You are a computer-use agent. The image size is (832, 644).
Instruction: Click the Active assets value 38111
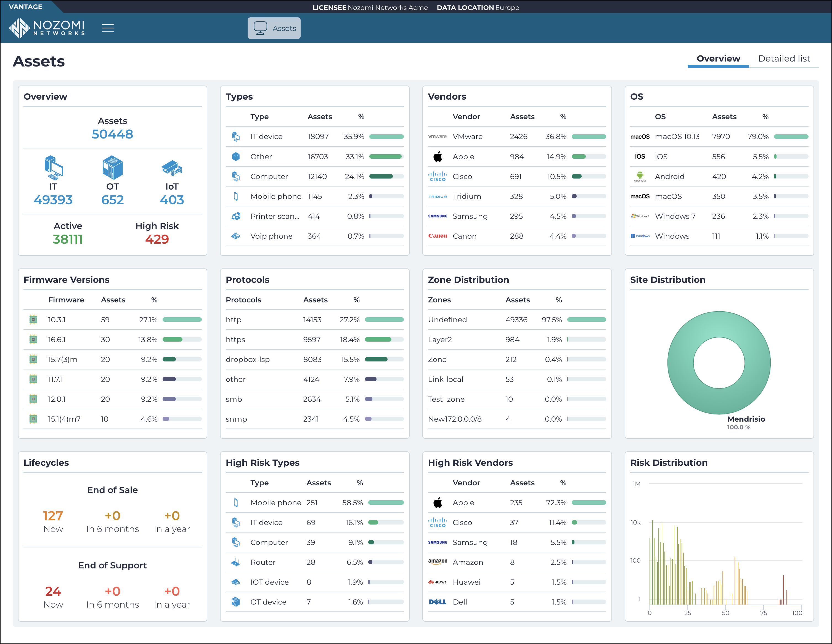(68, 239)
